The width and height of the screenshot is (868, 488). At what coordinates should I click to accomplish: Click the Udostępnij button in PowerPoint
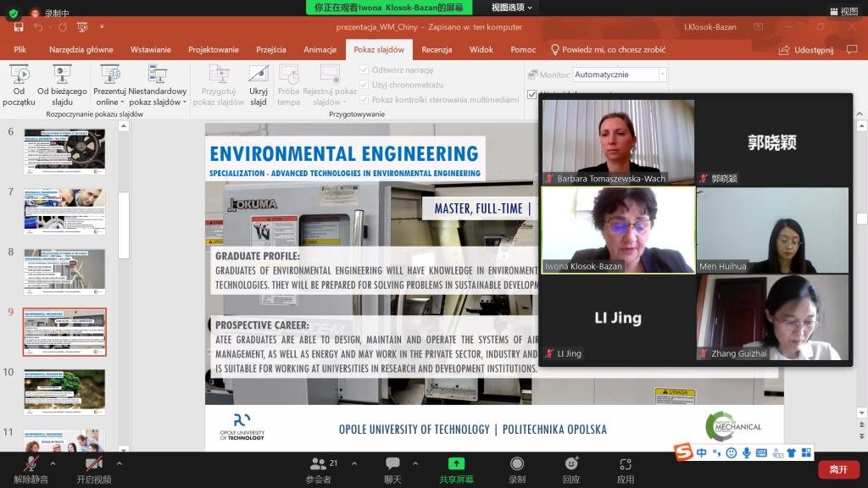coord(807,50)
